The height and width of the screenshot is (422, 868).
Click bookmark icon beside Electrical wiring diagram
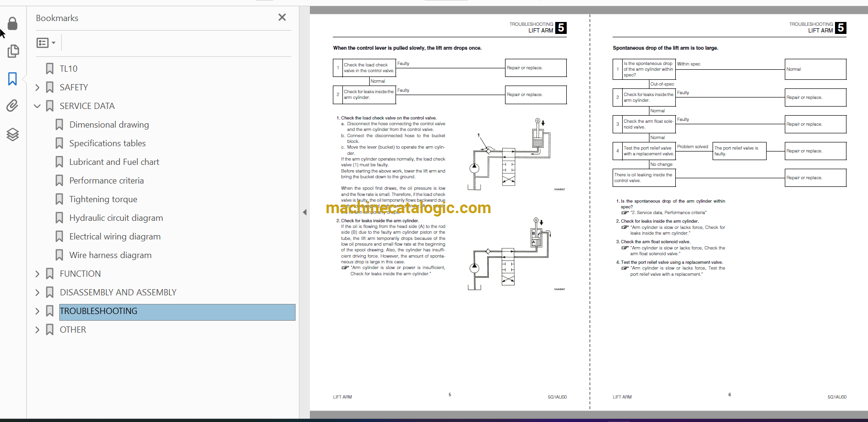coord(59,237)
